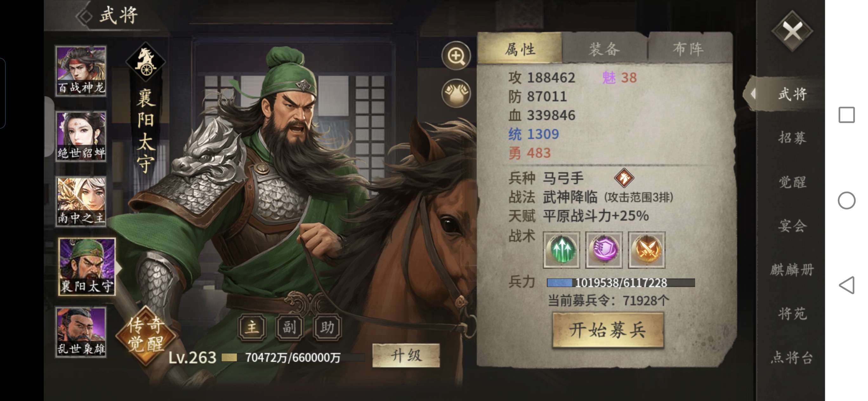
Task: Select the purple shield tactic icon
Action: coord(604,250)
